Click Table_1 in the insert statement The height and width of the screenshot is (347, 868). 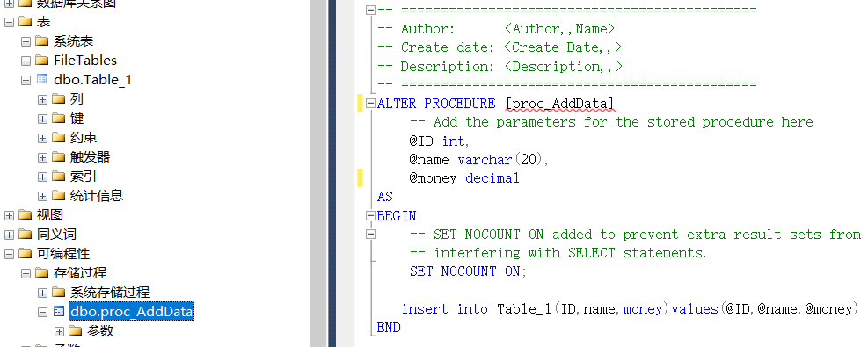pyautogui.click(x=524, y=309)
